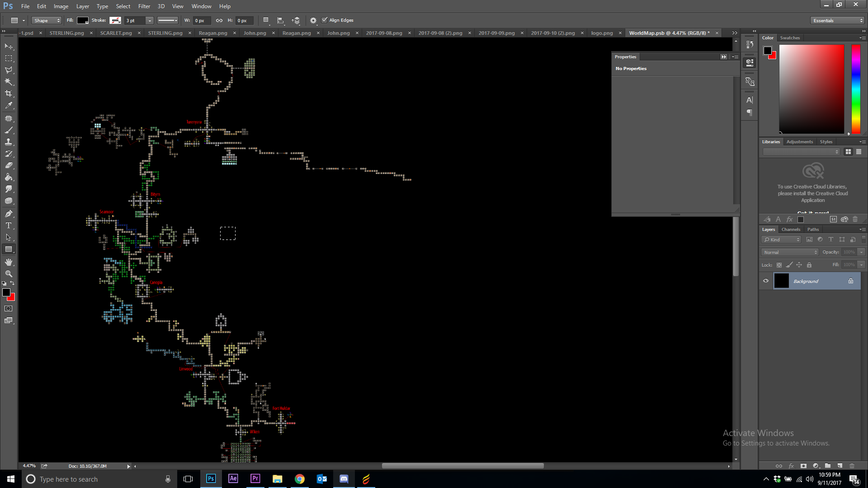Select the Magic Wand tool
Screen dimensions: 868x488
pos(9,82)
